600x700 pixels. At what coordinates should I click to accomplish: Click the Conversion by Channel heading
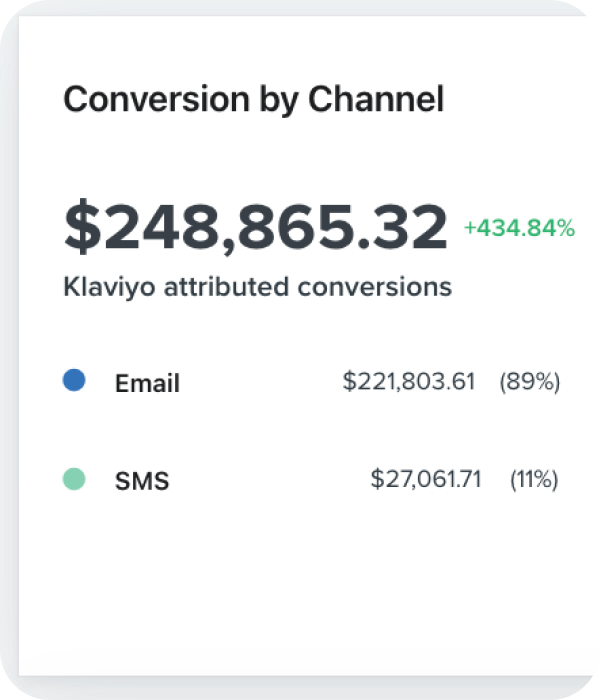(x=253, y=99)
